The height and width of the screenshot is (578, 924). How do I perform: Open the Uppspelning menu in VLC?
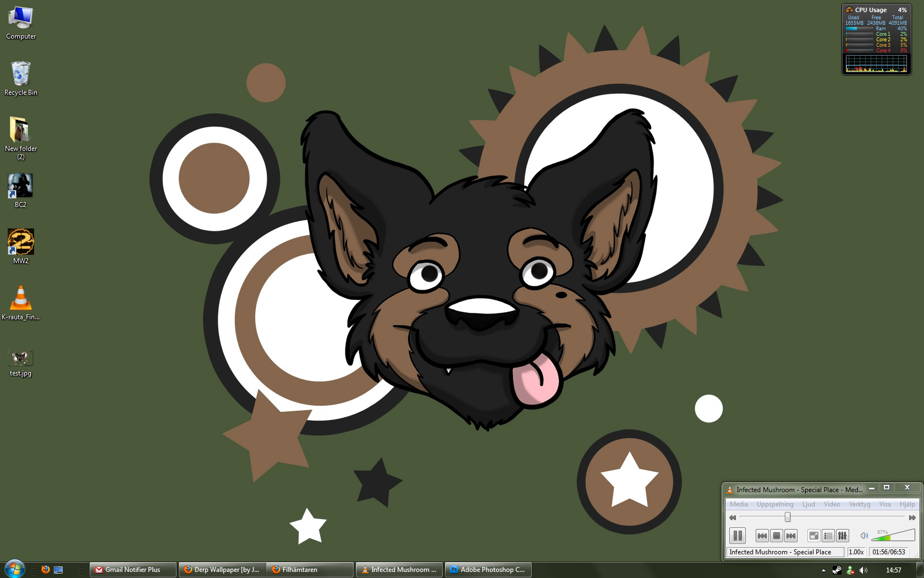coord(775,504)
